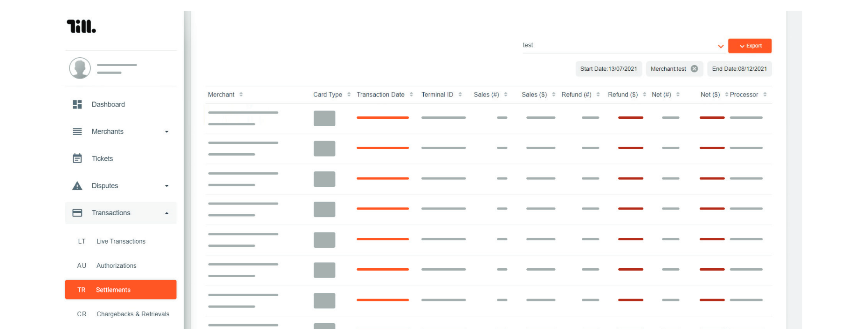Sort by Refund ($) arrows
Screen dimensions: 868x333
pyautogui.click(x=645, y=95)
